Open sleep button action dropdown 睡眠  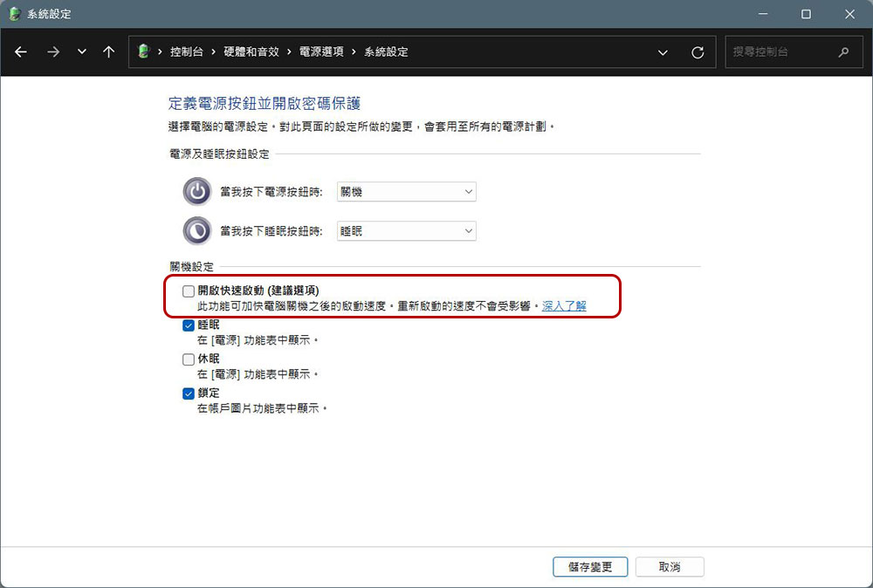(407, 231)
